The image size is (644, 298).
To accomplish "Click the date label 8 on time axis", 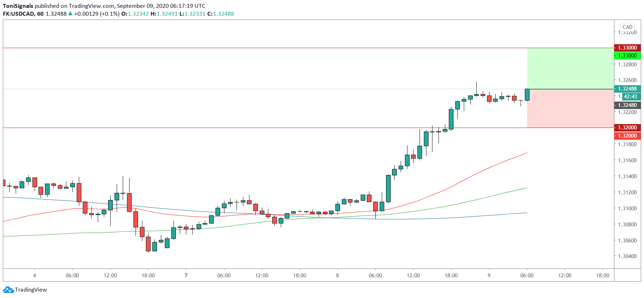I will pos(337,276).
